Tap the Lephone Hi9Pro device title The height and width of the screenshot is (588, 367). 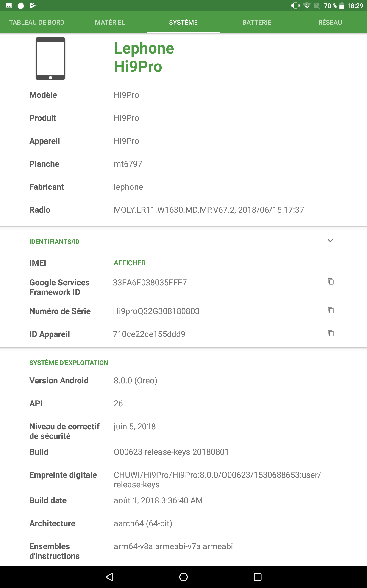coord(144,57)
